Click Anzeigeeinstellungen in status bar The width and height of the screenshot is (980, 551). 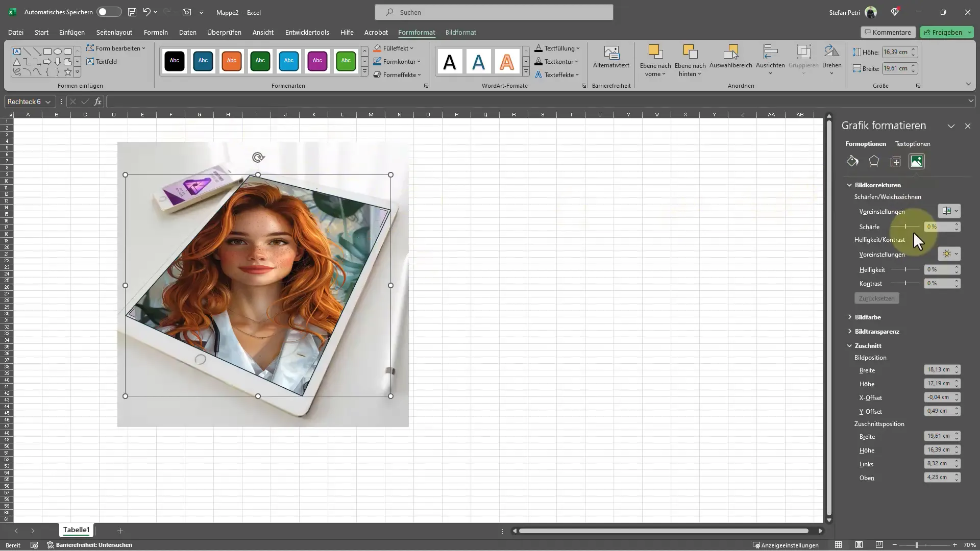coord(786,545)
